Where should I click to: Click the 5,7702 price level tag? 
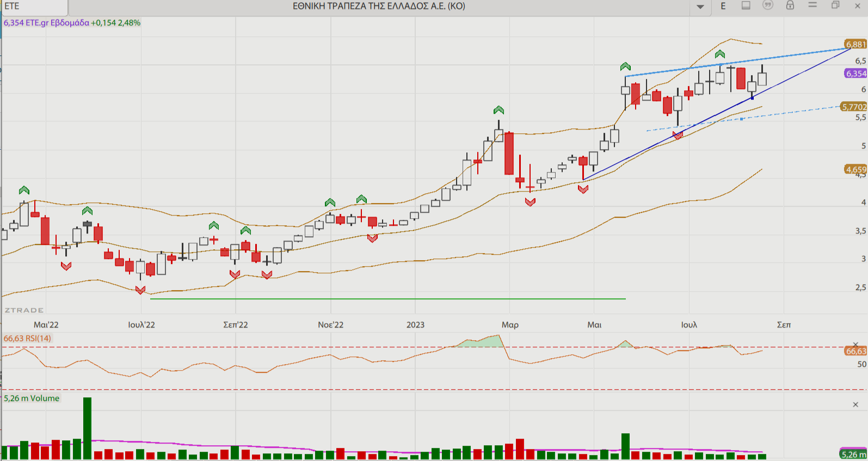(854, 107)
